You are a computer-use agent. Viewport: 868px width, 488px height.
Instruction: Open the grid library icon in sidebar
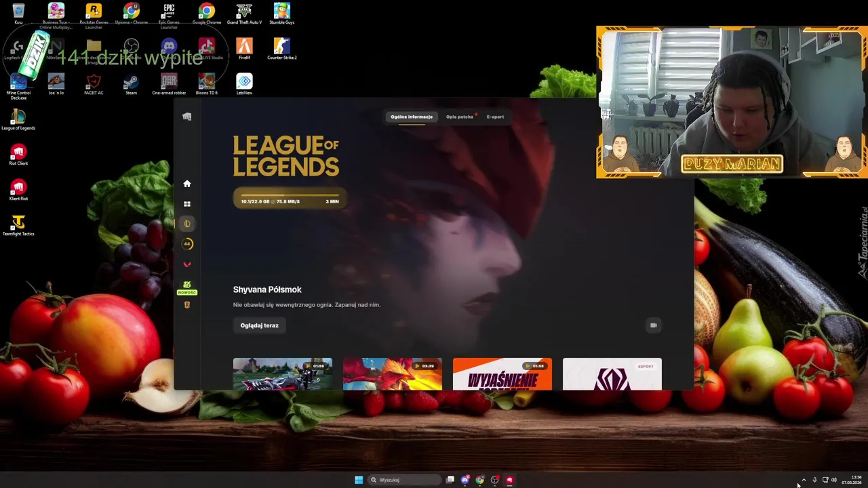point(187,204)
